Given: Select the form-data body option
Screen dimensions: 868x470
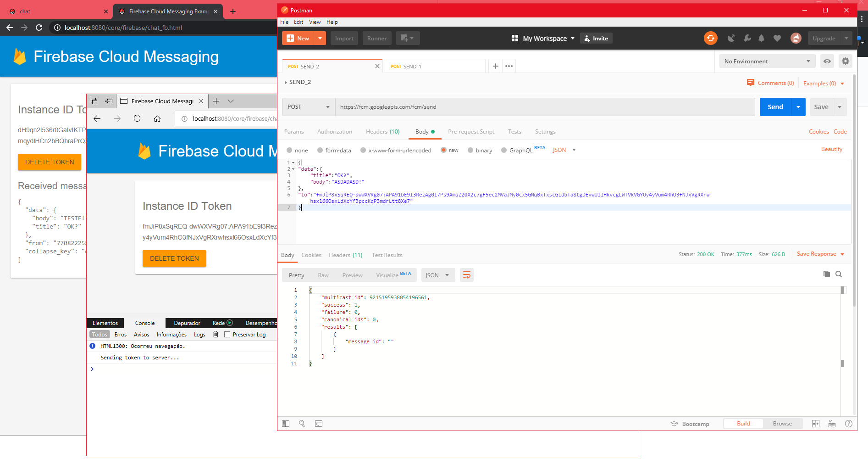Looking at the screenshot, I should 334,150.
